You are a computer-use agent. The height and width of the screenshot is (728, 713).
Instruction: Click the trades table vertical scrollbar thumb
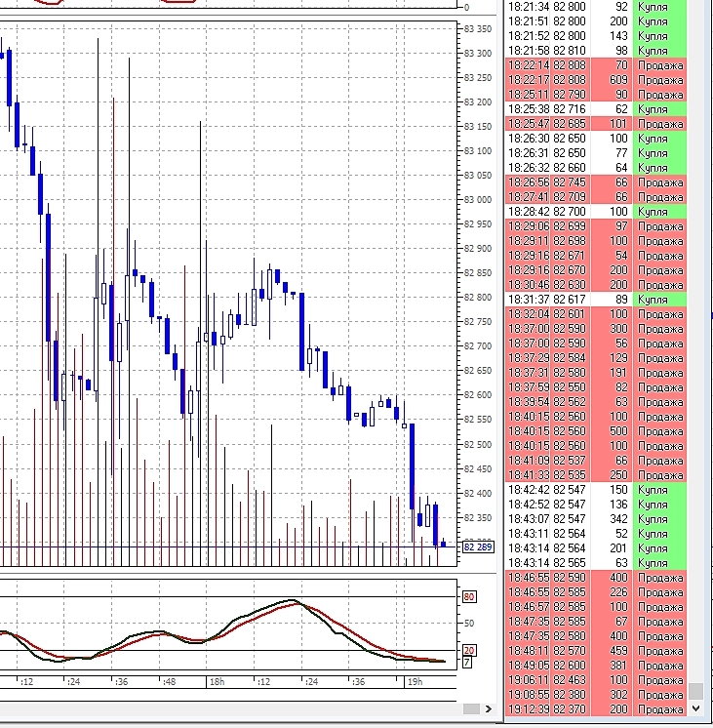coord(696,691)
